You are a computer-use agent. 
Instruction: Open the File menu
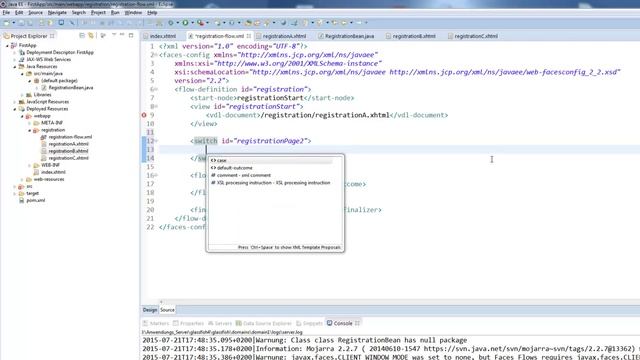[x=6, y=13]
